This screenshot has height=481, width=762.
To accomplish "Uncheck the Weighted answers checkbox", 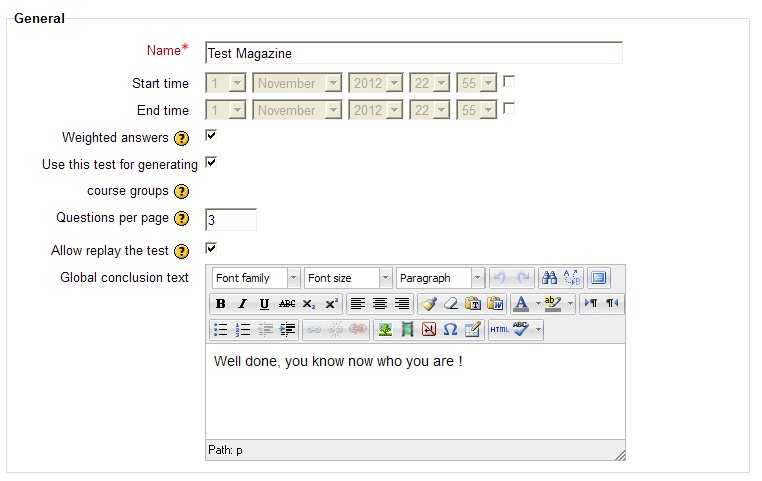I will pyautogui.click(x=211, y=135).
